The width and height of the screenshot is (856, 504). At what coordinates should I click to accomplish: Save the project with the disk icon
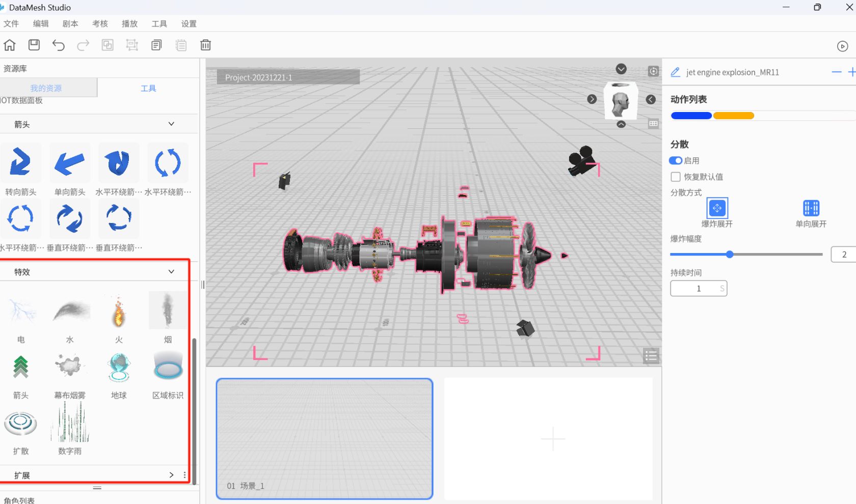[x=34, y=45]
